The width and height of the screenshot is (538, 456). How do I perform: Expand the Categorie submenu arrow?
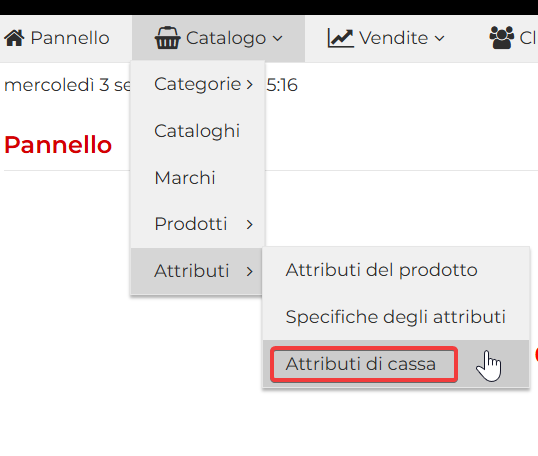click(249, 85)
